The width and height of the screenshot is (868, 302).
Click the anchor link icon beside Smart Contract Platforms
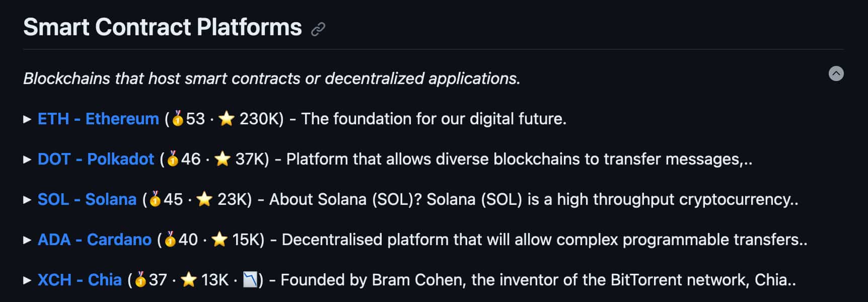(318, 29)
